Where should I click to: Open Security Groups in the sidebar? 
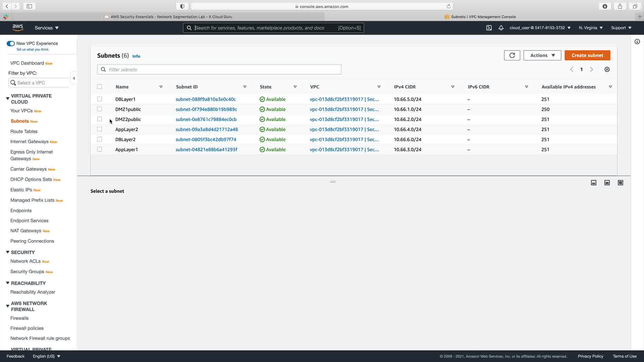tap(27, 272)
